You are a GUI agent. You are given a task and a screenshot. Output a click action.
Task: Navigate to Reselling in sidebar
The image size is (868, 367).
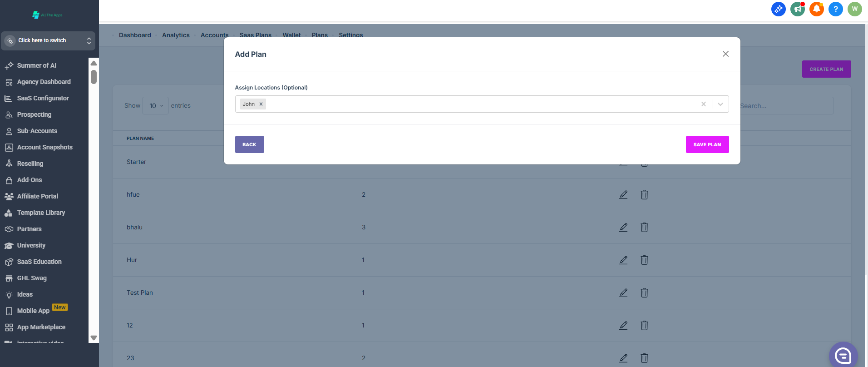30,164
